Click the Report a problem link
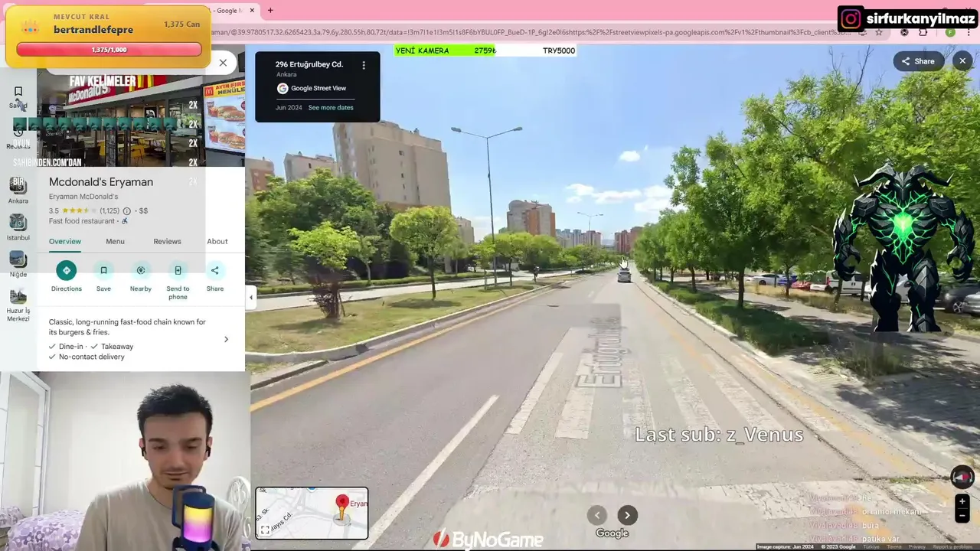This screenshot has height=551, width=980. [953, 546]
